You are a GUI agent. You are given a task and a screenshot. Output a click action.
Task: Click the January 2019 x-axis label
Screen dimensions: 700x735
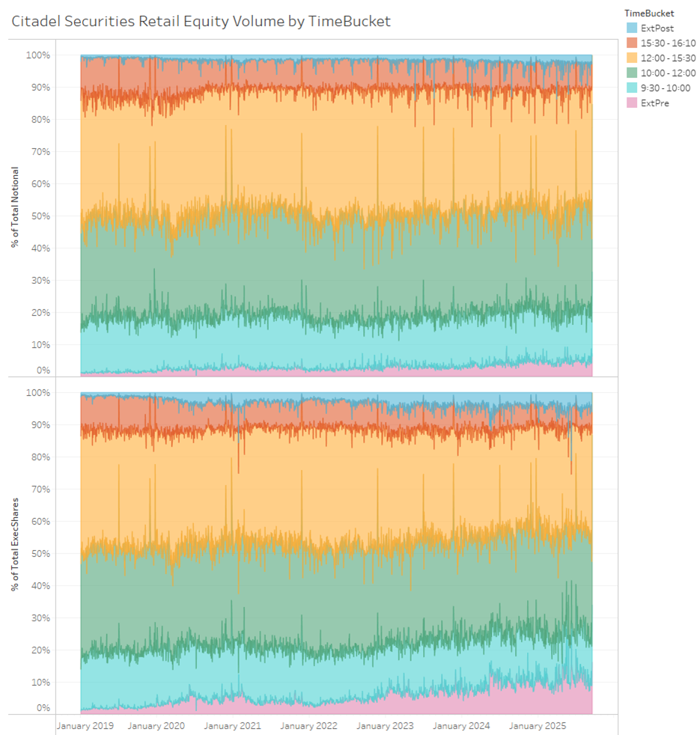tap(84, 726)
